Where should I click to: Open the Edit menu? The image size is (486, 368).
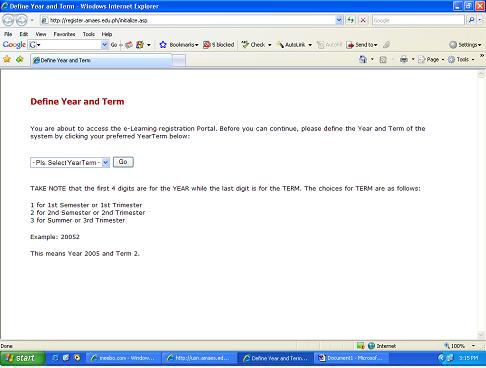pyautogui.click(x=24, y=34)
